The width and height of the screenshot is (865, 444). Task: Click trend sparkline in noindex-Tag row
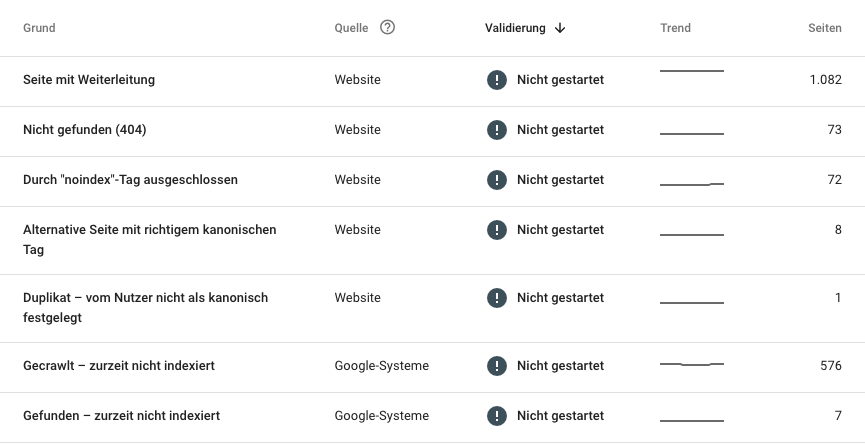tap(692, 184)
